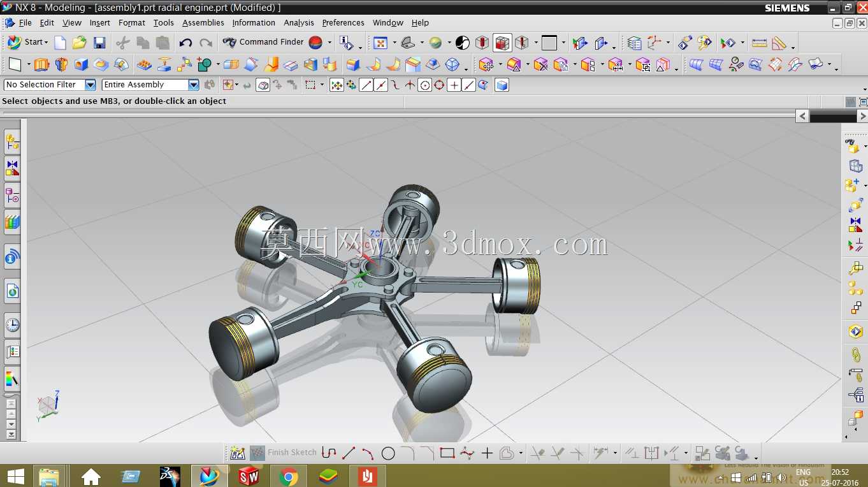Screen dimensions: 868x487
Task: Toggle Point on Curve snap option
Action: [x=468, y=85]
